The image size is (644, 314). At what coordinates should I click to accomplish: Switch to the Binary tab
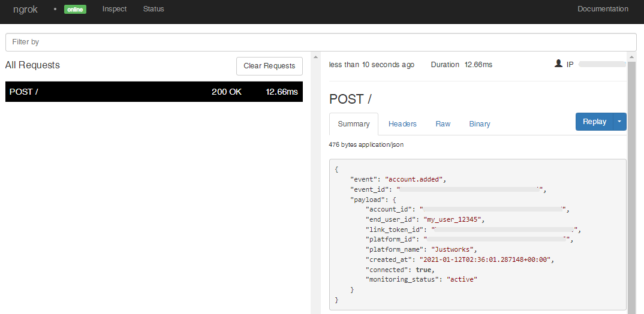(480, 124)
